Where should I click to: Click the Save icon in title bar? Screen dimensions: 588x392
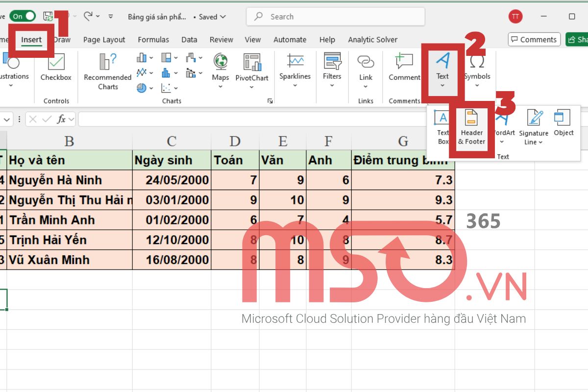(48, 17)
